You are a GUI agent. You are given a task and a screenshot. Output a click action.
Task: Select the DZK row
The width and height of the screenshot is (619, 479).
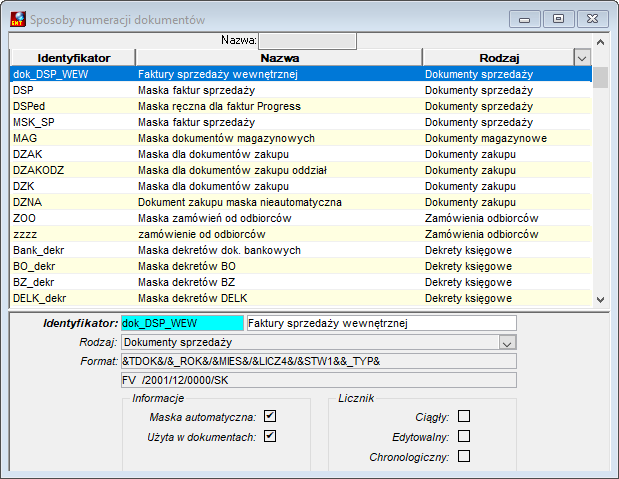301,186
